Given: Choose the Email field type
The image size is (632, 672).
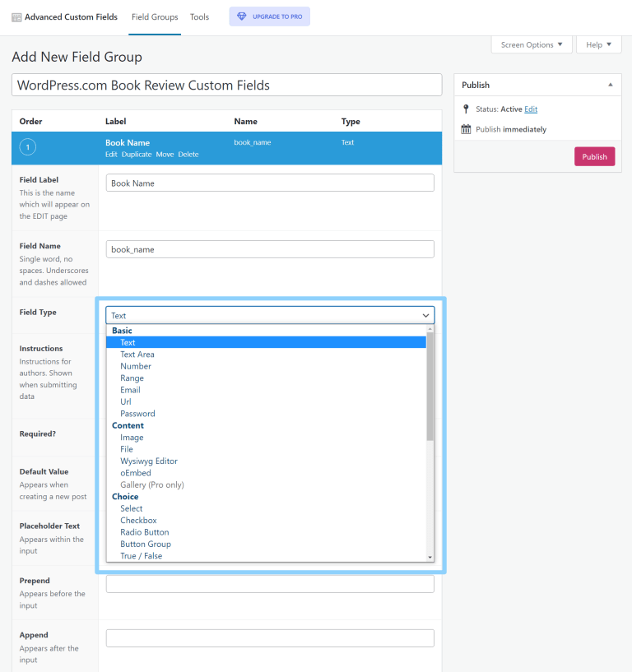Looking at the screenshot, I should coord(267,390).
